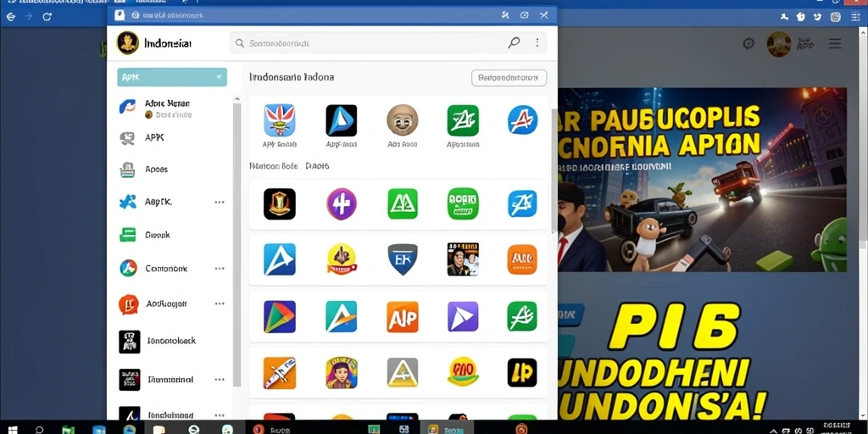Open the dark shield EK app icon
The width and height of the screenshot is (868, 434).
tap(403, 259)
